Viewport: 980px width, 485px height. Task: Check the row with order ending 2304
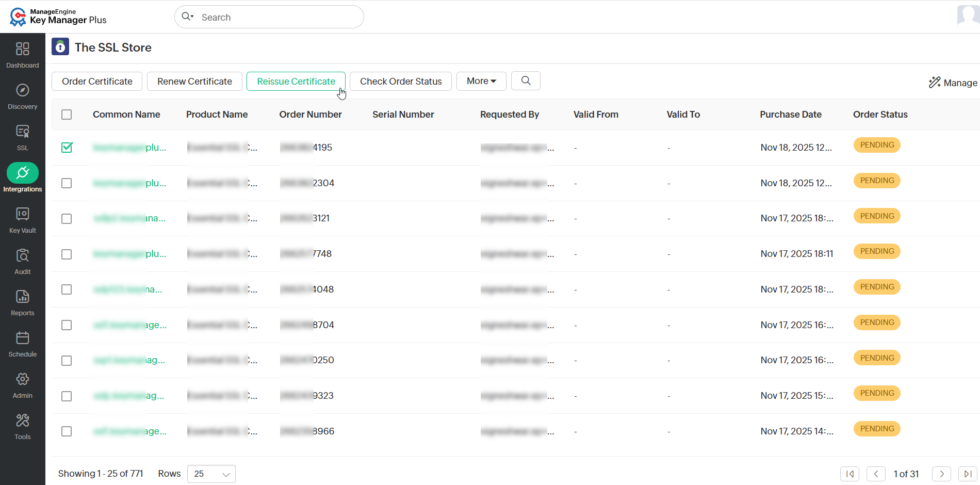click(67, 183)
